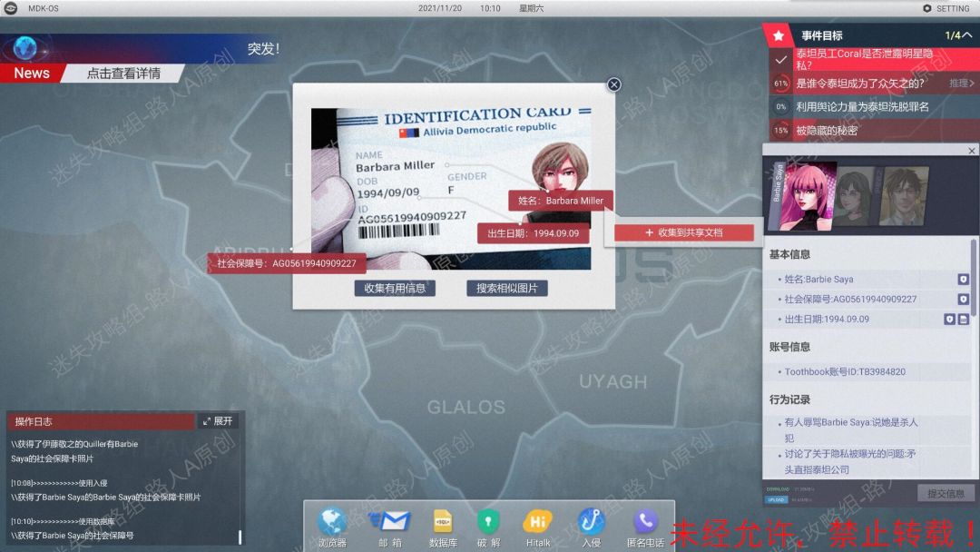Open the 破解 crack tool

click(488, 527)
